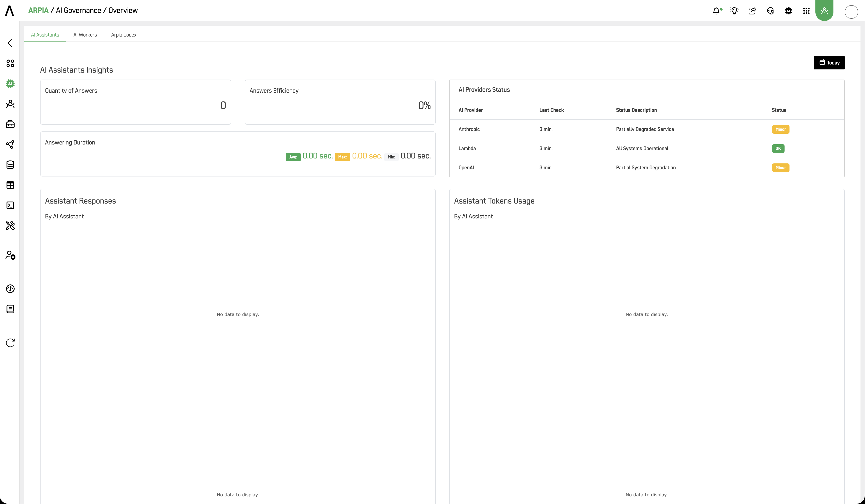
Task: Click the Assistant Responses heading
Action: 80,201
